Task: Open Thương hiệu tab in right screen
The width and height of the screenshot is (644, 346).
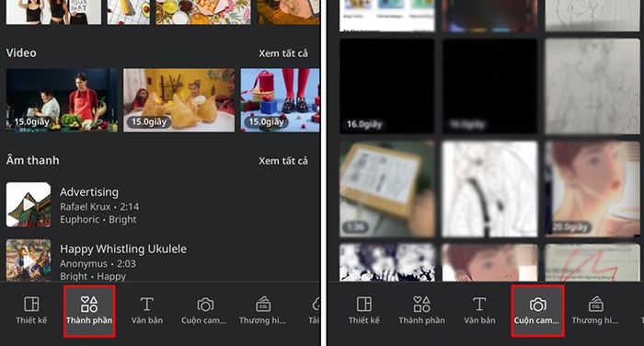Action: [x=595, y=311]
